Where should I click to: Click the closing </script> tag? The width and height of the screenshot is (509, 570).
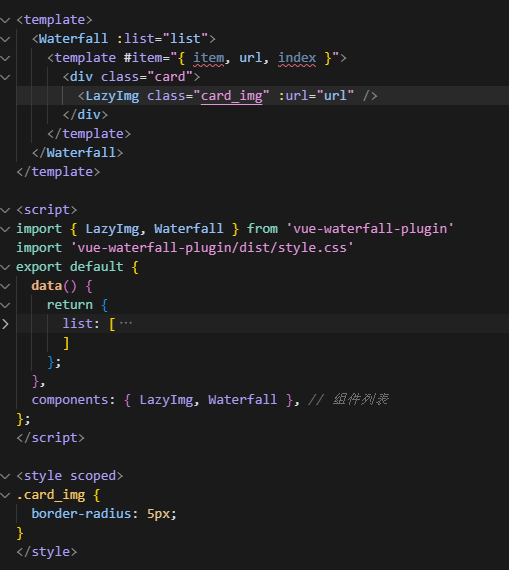51,438
